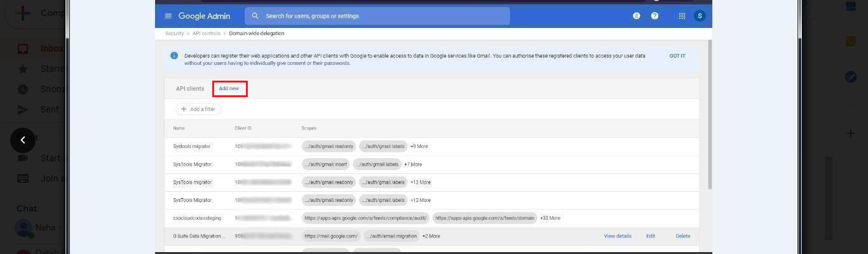The width and height of the screenshot is (868, 254).
Task: Click the .../auth/gmail.insert scope chip
Action: [326, 164]
